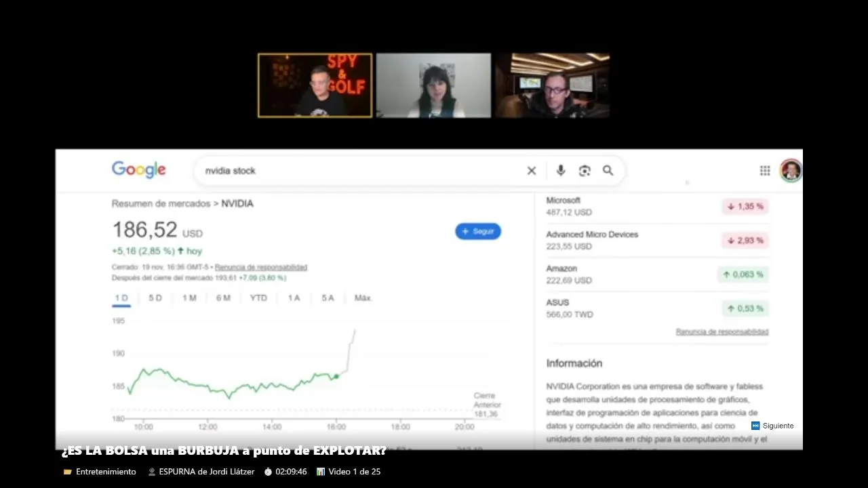Image resolution: width=868 pixels, height=488 pixels.
Task: Open the Google logo homepage link
Action: coord(139,169)
